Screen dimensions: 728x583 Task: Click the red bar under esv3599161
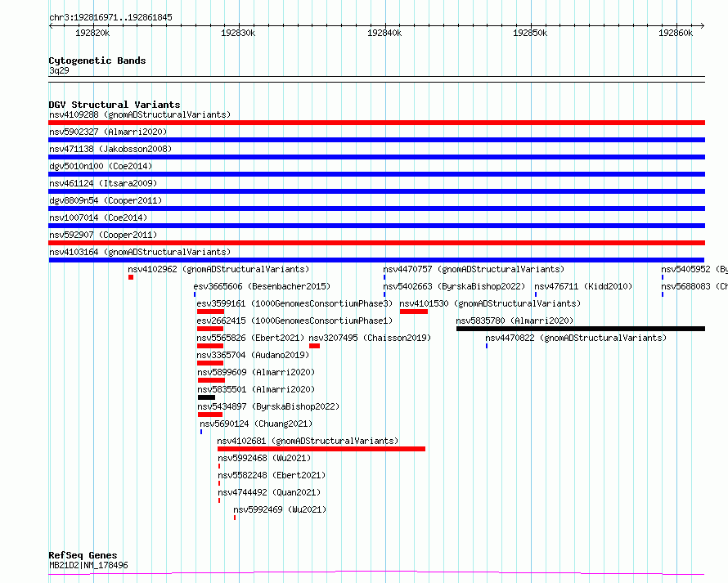(210, 312)
